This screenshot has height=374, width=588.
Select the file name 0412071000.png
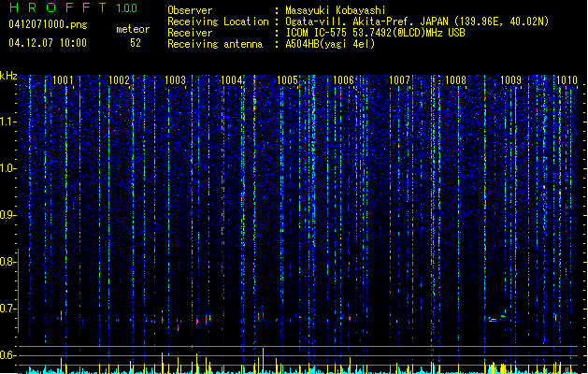[x=48, y=24]
